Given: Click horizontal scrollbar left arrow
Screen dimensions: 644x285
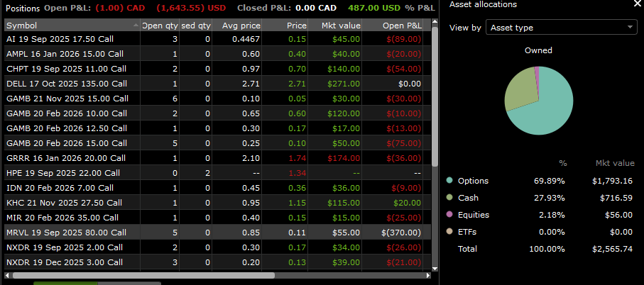Looking at the screenshot, I should (8, 276).
